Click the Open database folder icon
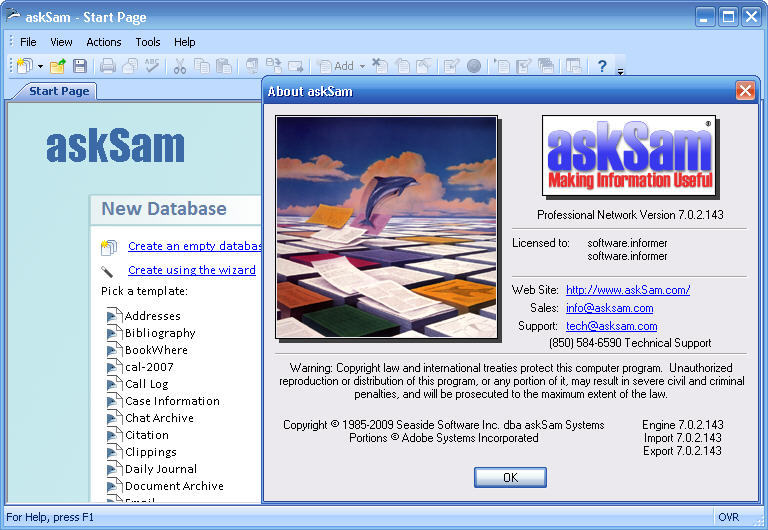 tap(58, 66)
